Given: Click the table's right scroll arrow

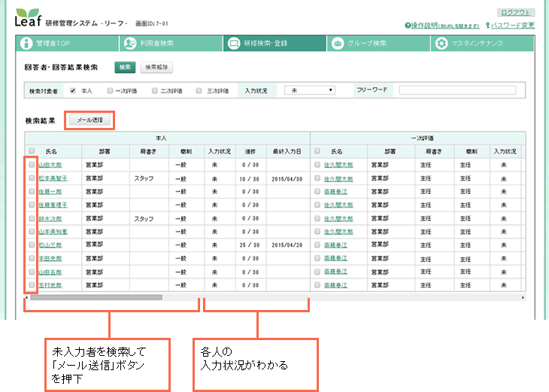Looking at the screenshot, I should tap(523, 297).
